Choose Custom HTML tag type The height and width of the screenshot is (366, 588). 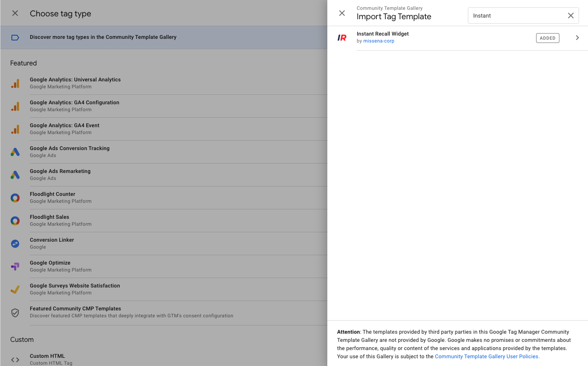[164, 358]
